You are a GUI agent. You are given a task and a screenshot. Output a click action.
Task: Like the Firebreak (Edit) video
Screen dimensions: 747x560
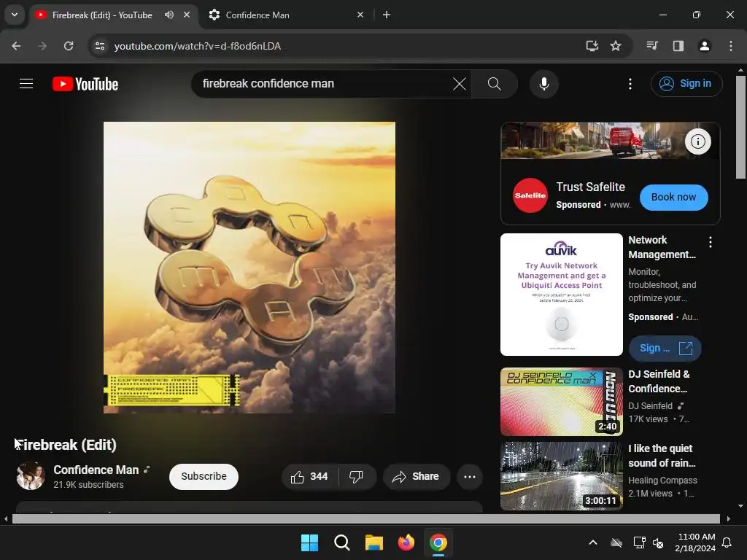309,477
